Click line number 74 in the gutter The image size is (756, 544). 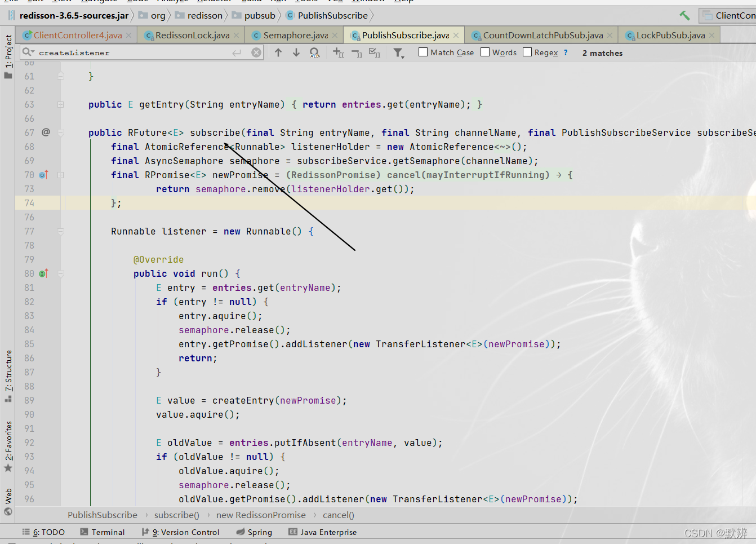(x=29, y=203)
